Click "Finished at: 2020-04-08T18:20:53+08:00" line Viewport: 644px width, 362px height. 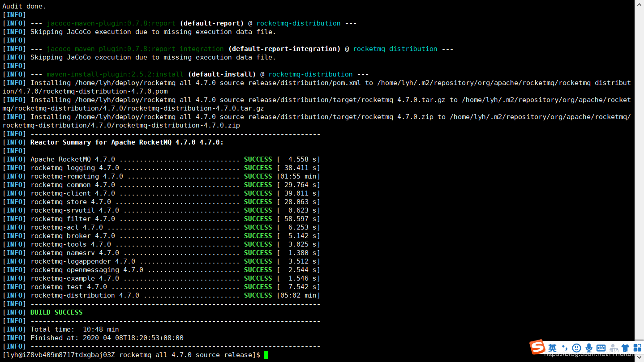pyautogui.click(x=107, y=338)
